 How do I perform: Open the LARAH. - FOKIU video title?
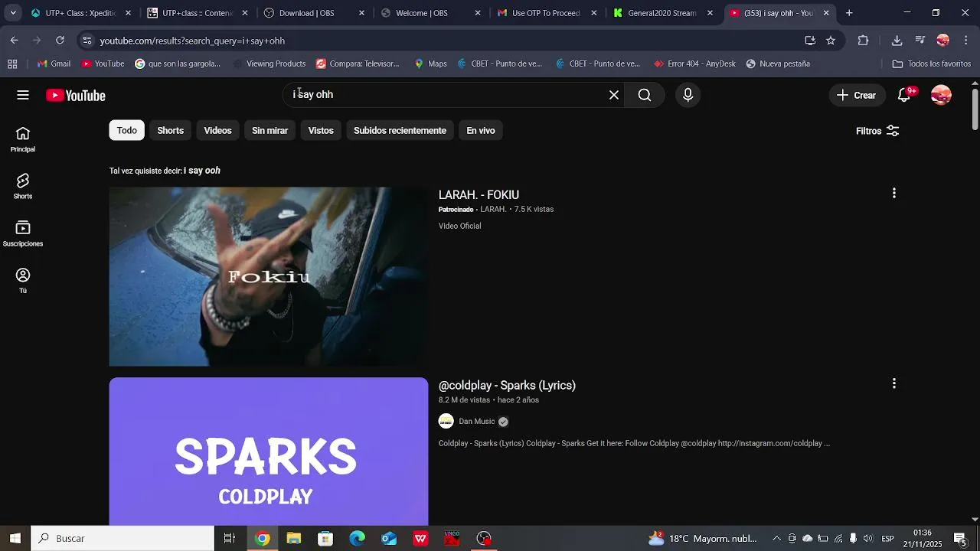479,195
